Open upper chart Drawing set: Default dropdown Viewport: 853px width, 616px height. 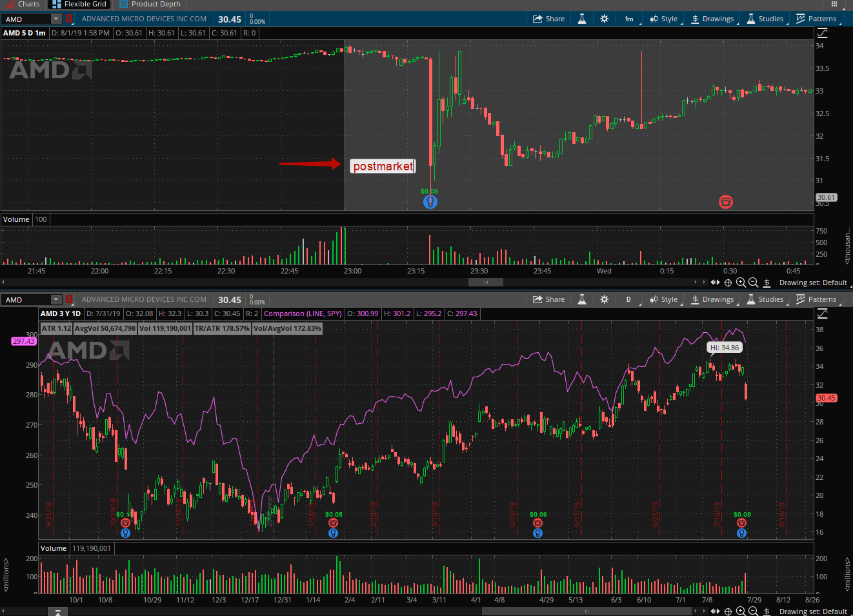(x=814, y=283)
